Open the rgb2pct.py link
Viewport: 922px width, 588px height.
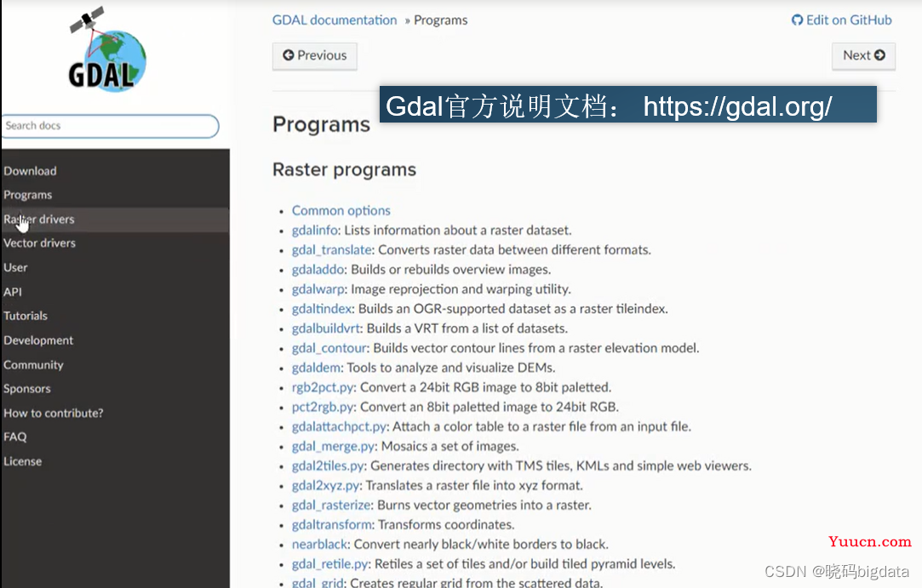coord(323,387)
